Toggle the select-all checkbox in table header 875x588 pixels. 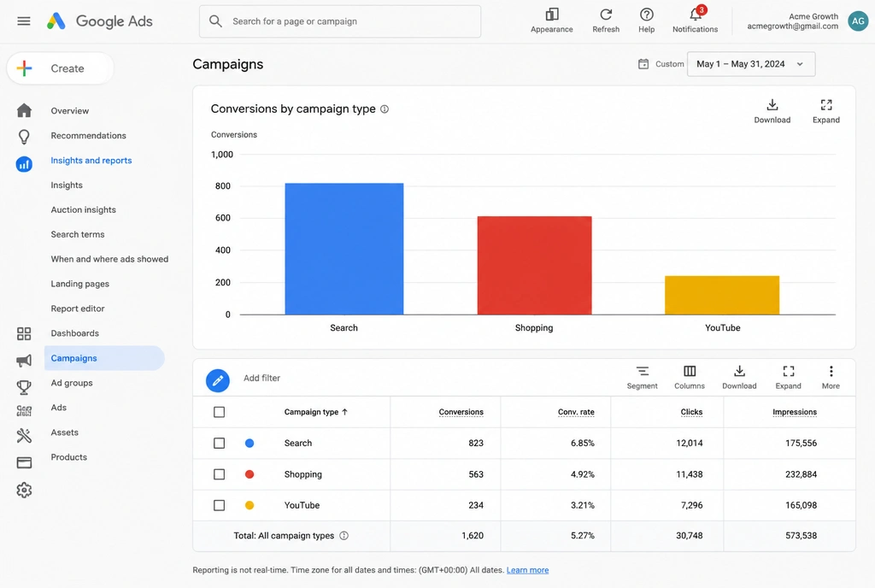click(220, 412)
